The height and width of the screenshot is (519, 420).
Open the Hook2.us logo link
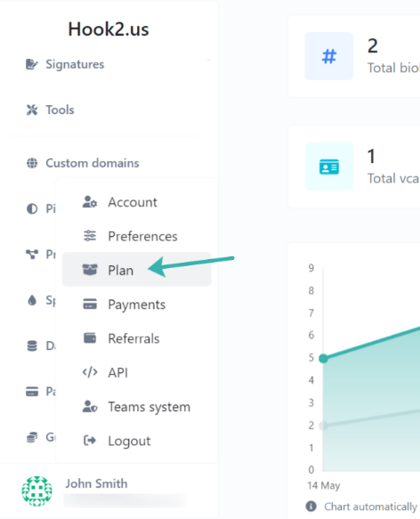pyautogui.click(x=109, y=29)
